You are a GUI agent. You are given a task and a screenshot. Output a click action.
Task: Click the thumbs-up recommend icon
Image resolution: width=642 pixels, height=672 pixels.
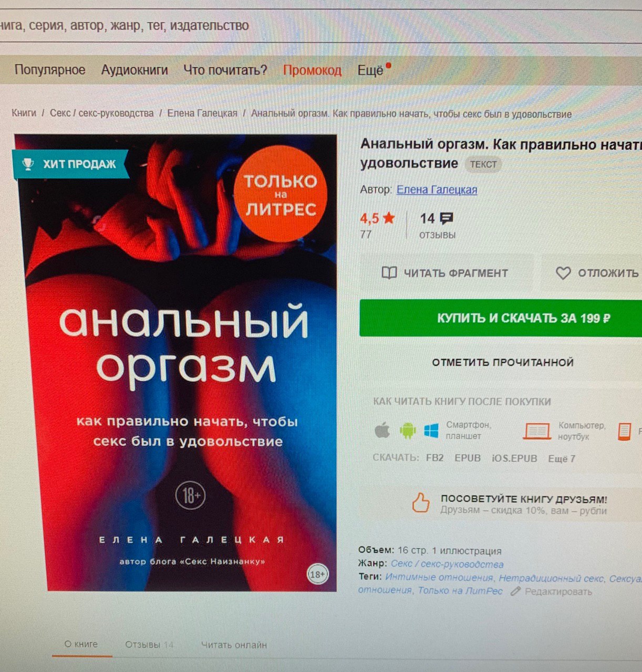[x=420, y=503]
